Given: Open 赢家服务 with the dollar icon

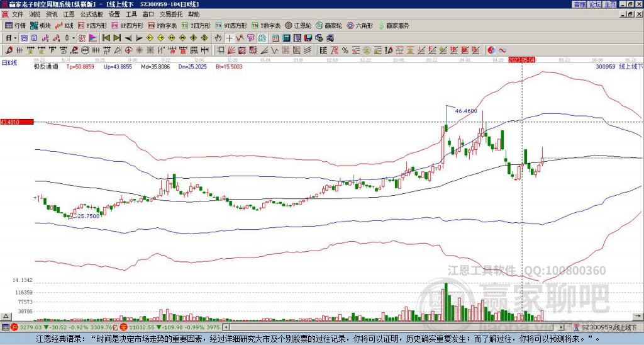Looking at the screenshot, I should point(394,25).
